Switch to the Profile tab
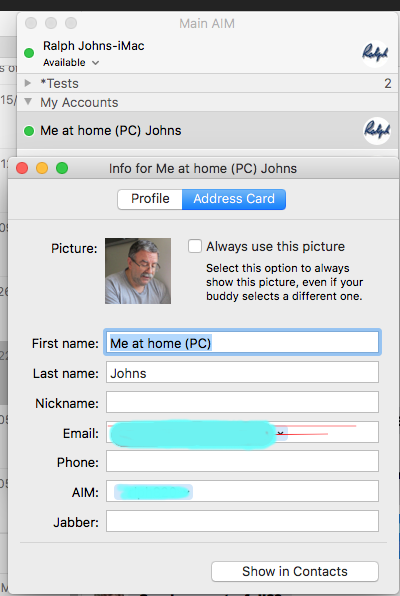Image resolution: width=400 pixels, height=596 pixels. [x=150, y=199]
